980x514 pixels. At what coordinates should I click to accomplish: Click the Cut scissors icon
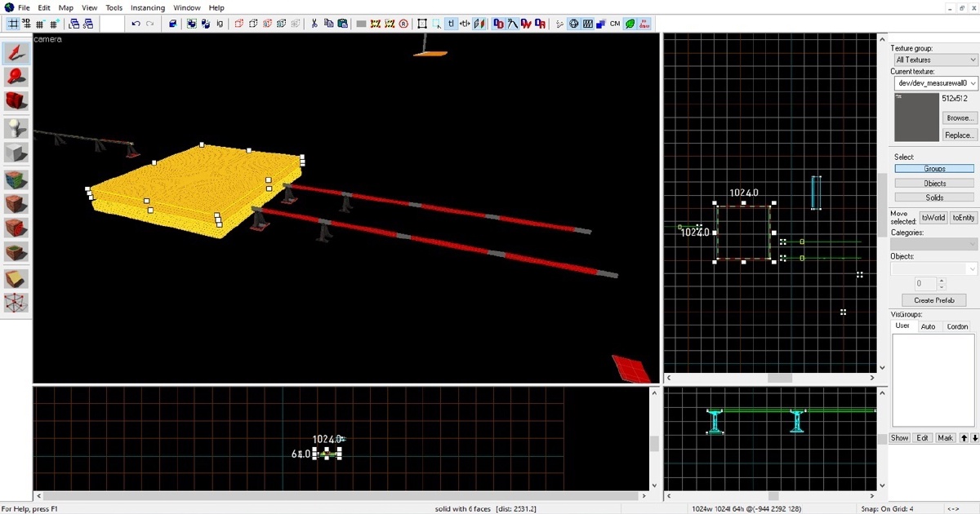pos(314,24)
